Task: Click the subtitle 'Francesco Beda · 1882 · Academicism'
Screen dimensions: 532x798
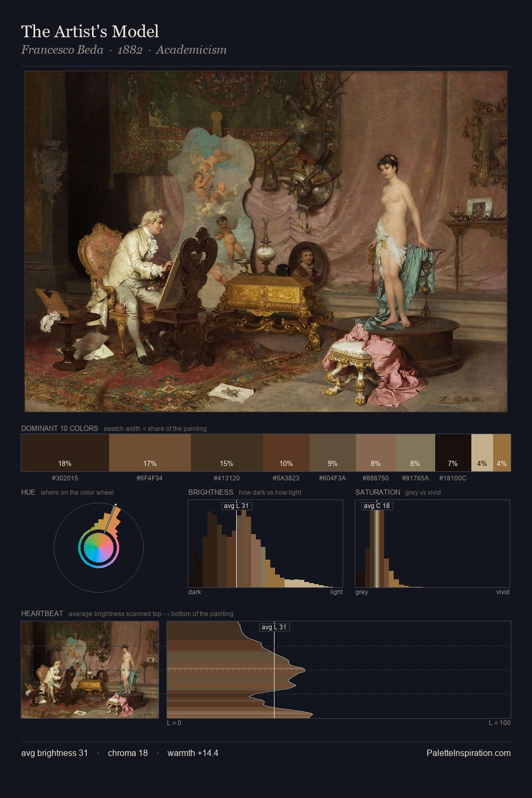Action: [x=124, y=50]
